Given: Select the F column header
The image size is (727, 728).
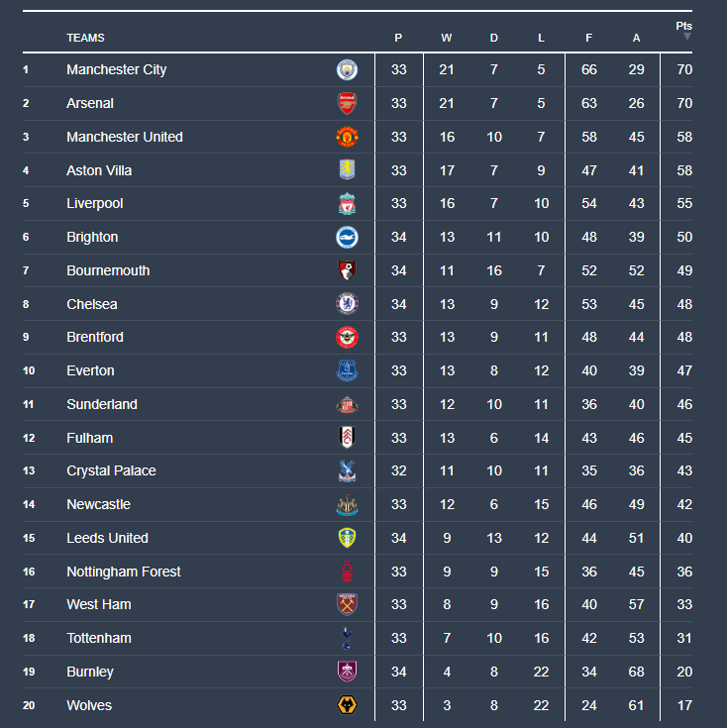Looking at the screenshot, I should (589, 38).
